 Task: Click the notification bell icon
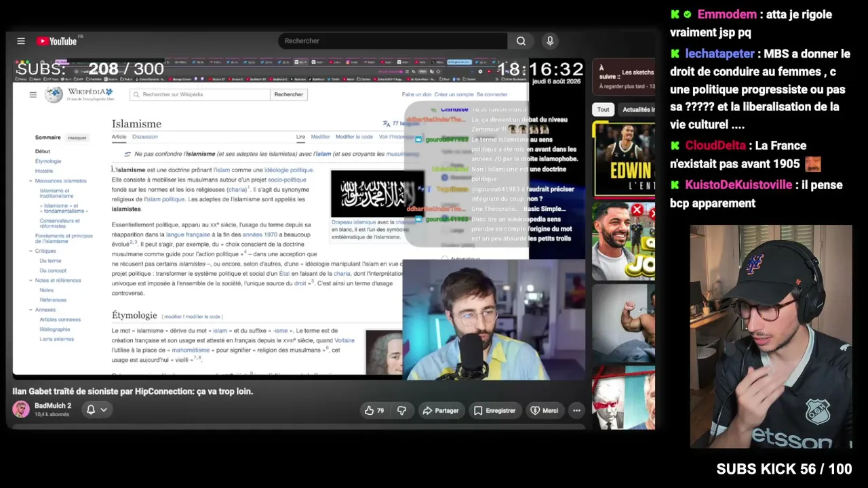[x=90, y=409]
